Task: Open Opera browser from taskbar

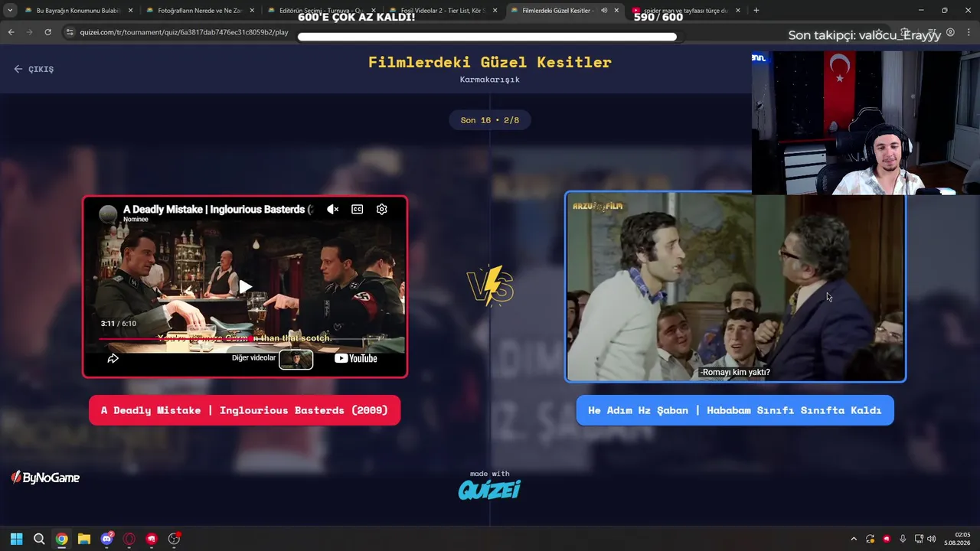Action: [x=129, y=539]
